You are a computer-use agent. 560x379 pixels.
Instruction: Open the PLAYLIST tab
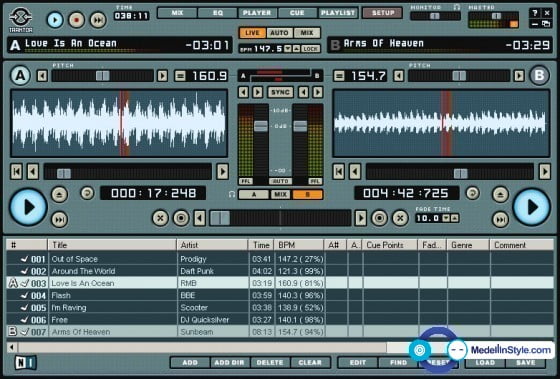pyautogui.click(x=338, y=13)
